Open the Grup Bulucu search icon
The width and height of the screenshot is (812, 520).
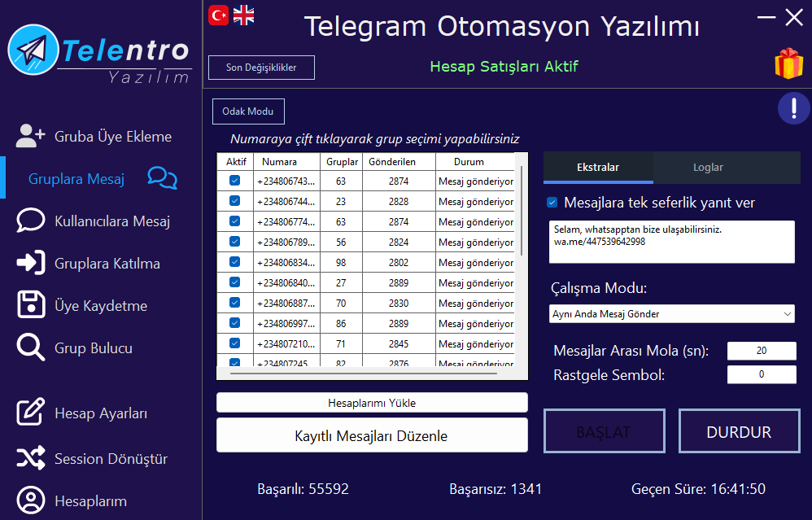click(x=31, y=348)
